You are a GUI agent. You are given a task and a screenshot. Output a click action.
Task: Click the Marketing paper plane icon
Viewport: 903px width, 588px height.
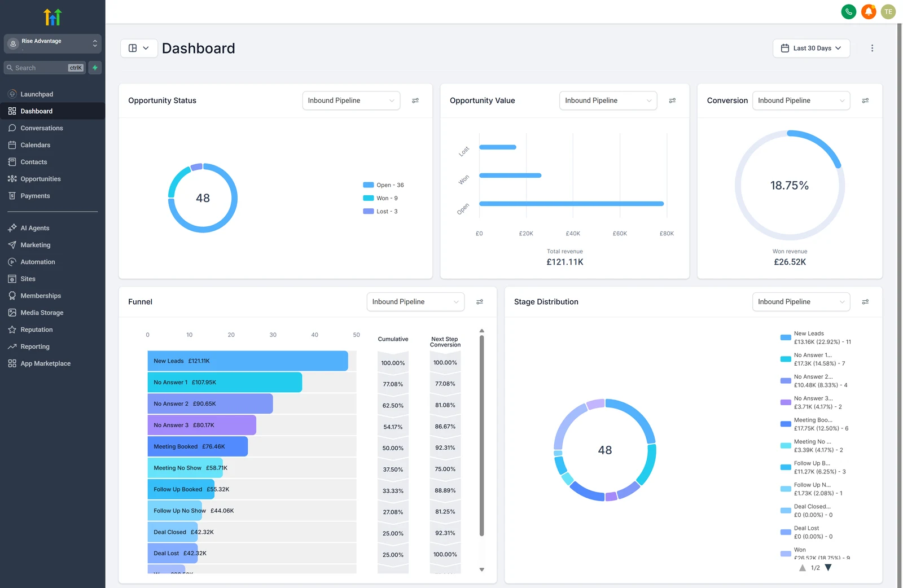click(12, 245)
